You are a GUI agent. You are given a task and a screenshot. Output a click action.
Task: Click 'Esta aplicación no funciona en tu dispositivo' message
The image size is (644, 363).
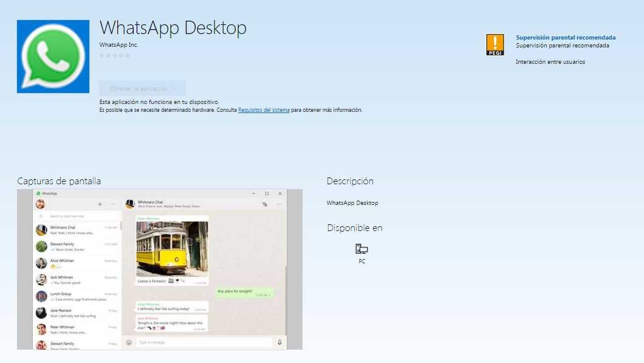pos(159,102)
